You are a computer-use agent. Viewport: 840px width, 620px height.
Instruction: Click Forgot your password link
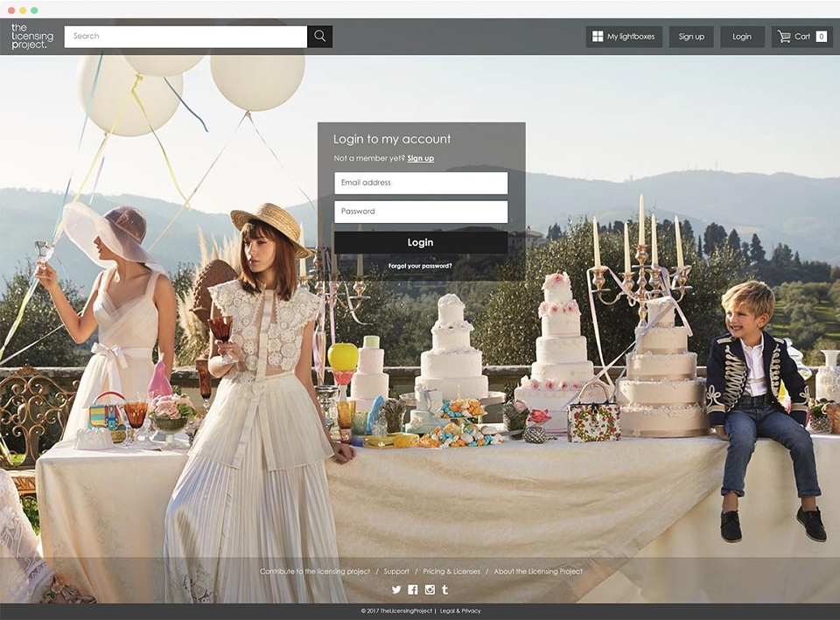tap(420, 266)
